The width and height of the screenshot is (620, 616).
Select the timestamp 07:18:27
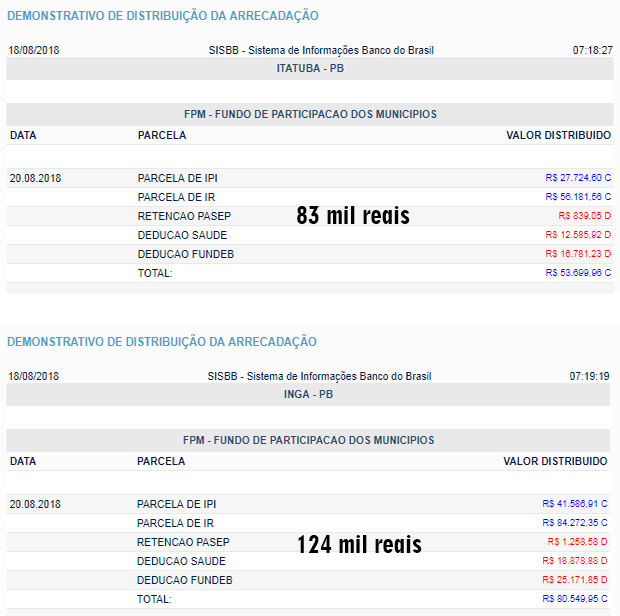[x=592, y=50]
